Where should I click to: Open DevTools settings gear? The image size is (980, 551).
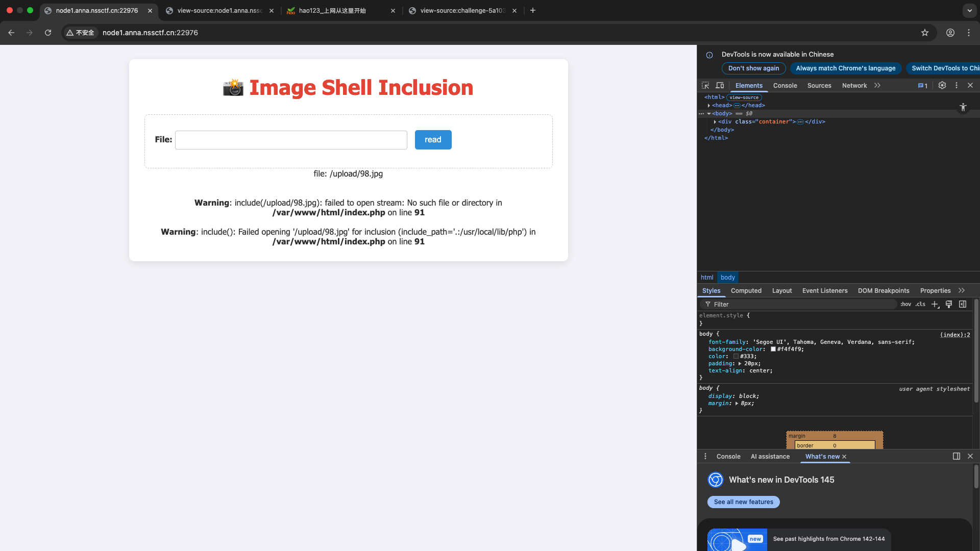[x=942, y=86]
